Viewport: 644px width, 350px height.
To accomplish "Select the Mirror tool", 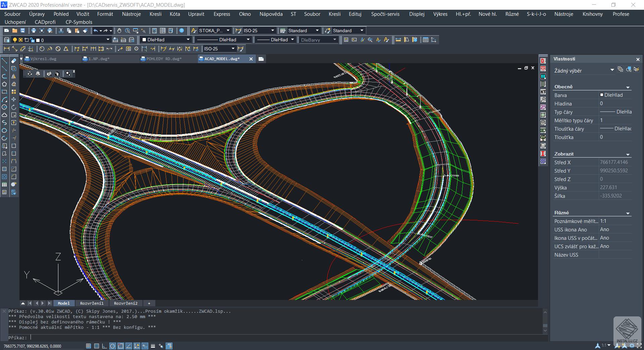I will coord(14,76).
